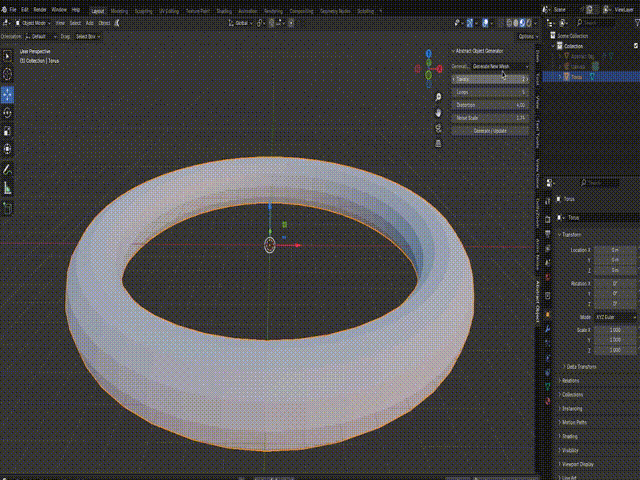Screen dimensions: 640x480
Task: Open the Edit menu
Action: tap(24, 9)
